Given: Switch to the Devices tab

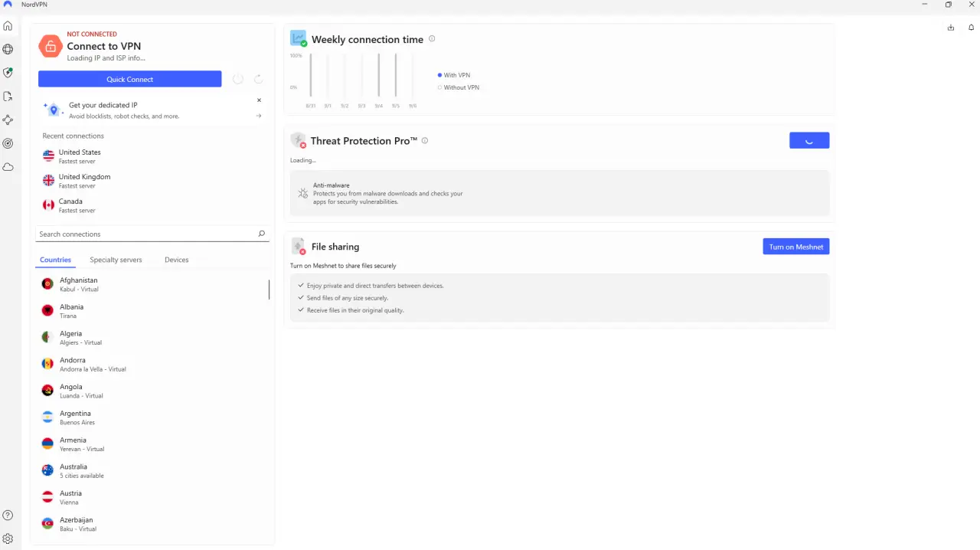Looking at the screenshot, I should pyautogui.click(x=177, y=260).
